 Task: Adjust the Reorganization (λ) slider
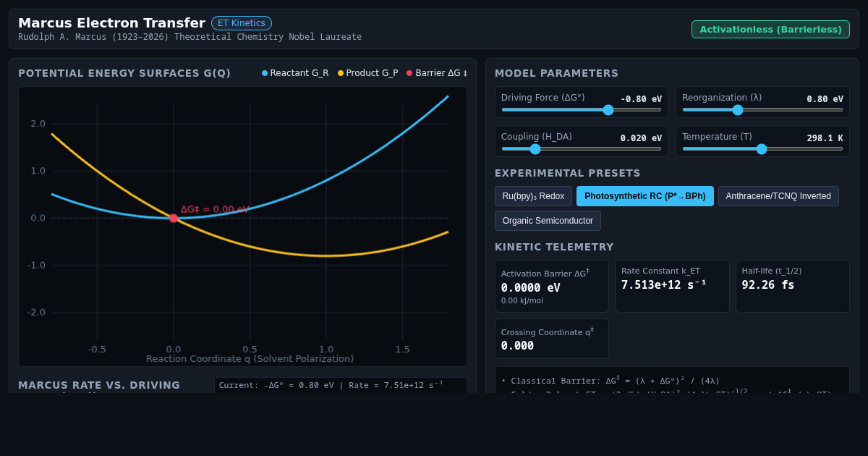[762, 109]
